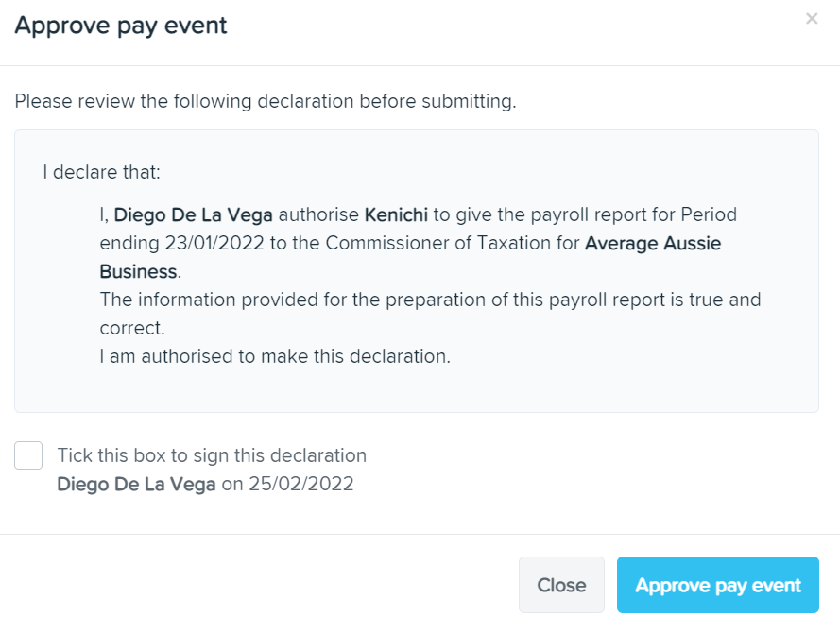Click the signer name below the checkbox
The image size is (840, 617).
click(x=136, y=485)
